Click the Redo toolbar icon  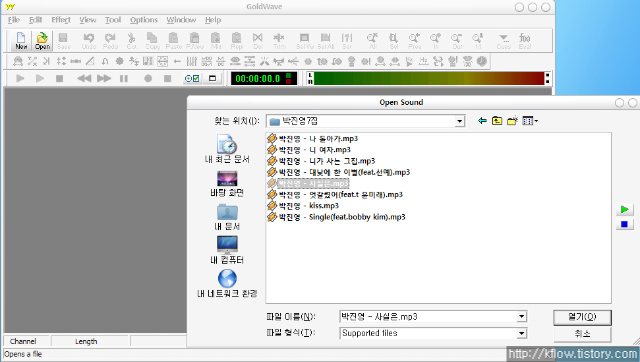[110, 41]
